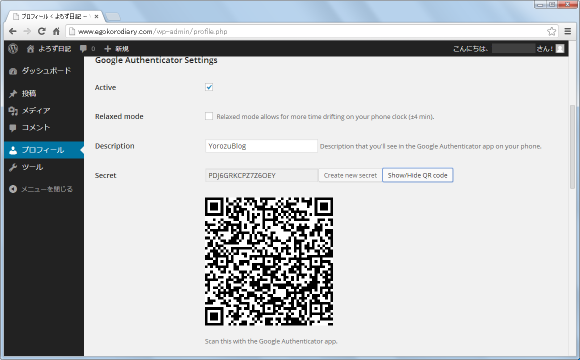Click こんにちは greeting in admin bar

tap(503, 48)
